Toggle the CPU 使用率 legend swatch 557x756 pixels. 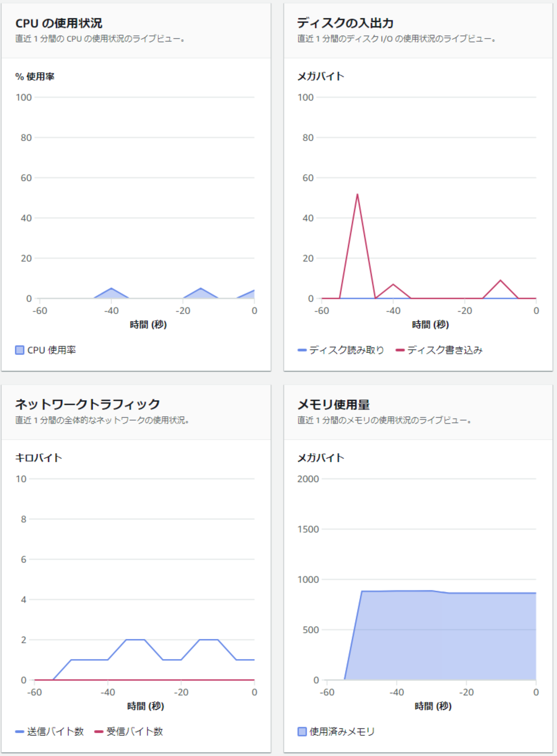[20, 350]
